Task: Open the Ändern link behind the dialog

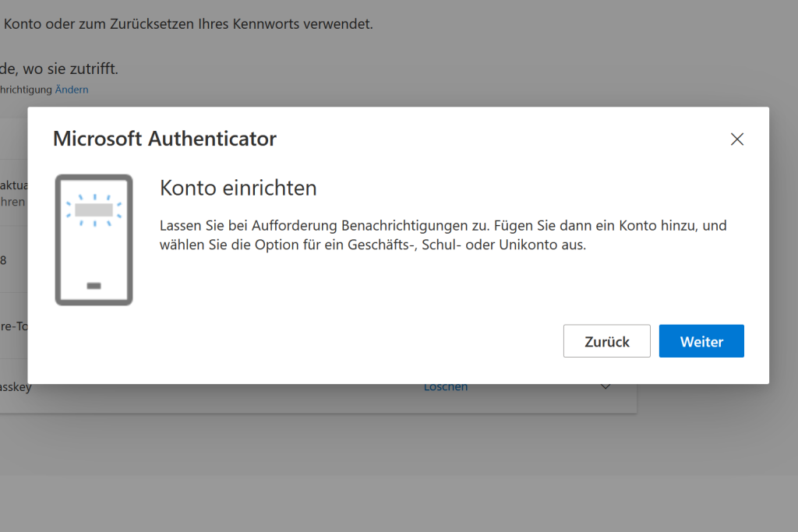Action: (72, 90)
